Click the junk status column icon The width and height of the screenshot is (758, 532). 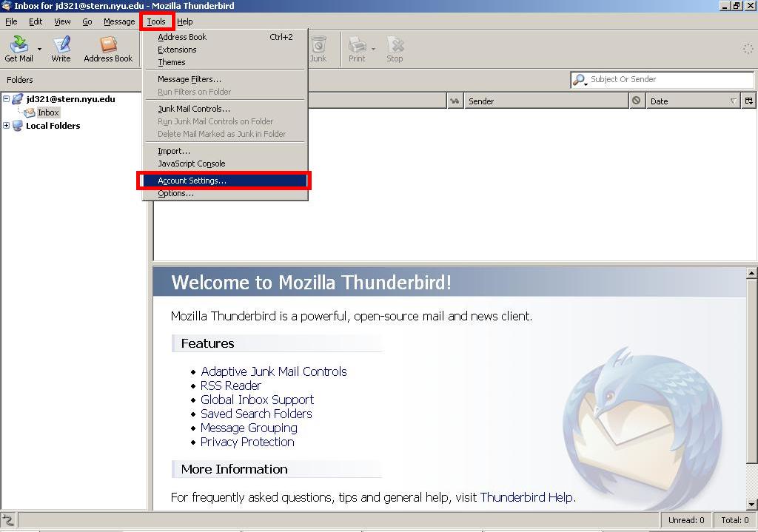click(x=637, y=101)
